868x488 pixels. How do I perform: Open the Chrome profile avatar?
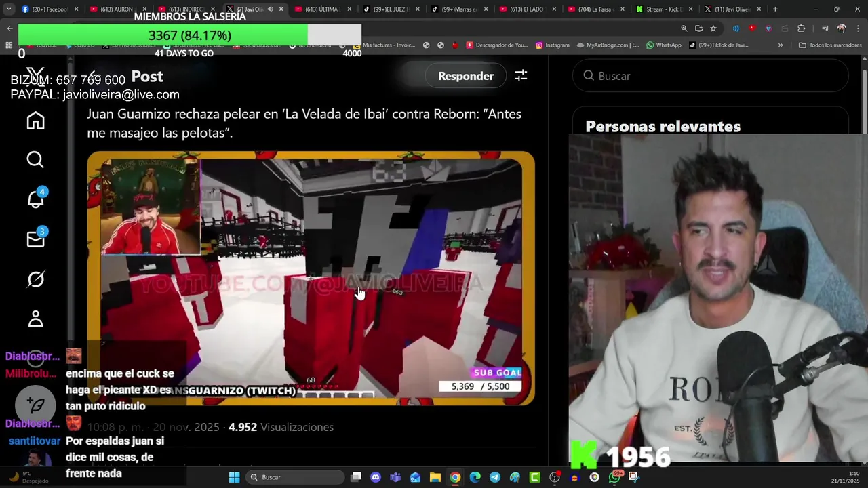(842, 28)
